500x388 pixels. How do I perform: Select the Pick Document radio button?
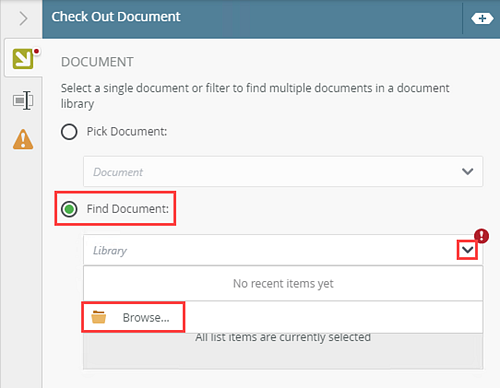69,132
